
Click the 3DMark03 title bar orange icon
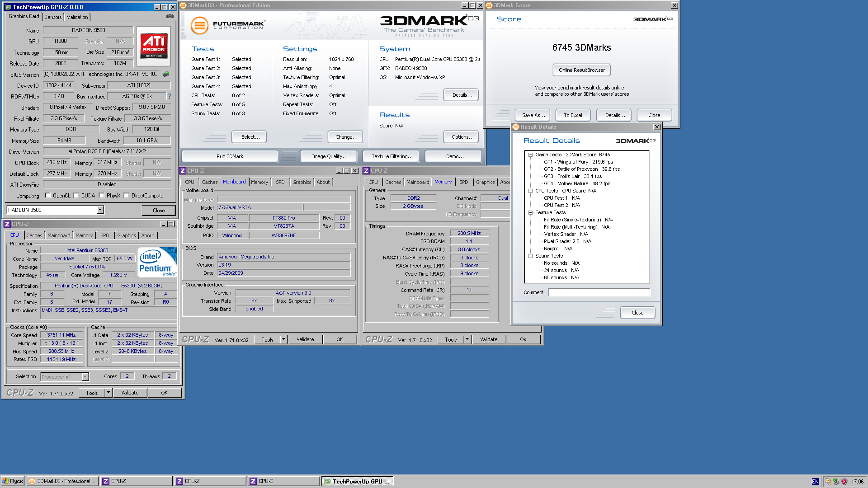click(x=183, y=5)
